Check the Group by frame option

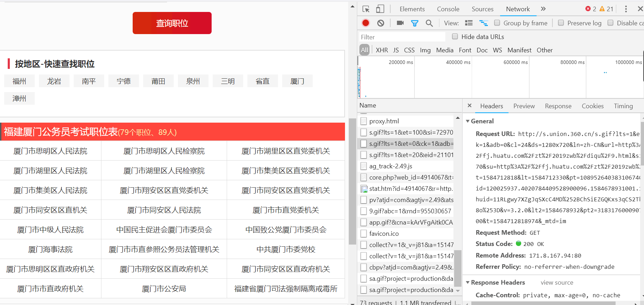(497, 23)
